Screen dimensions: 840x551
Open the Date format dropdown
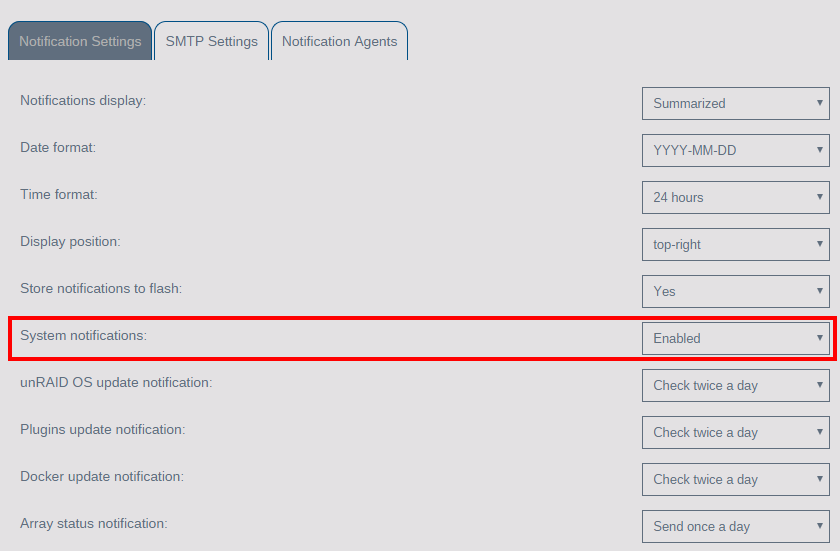tap(736, 150)
